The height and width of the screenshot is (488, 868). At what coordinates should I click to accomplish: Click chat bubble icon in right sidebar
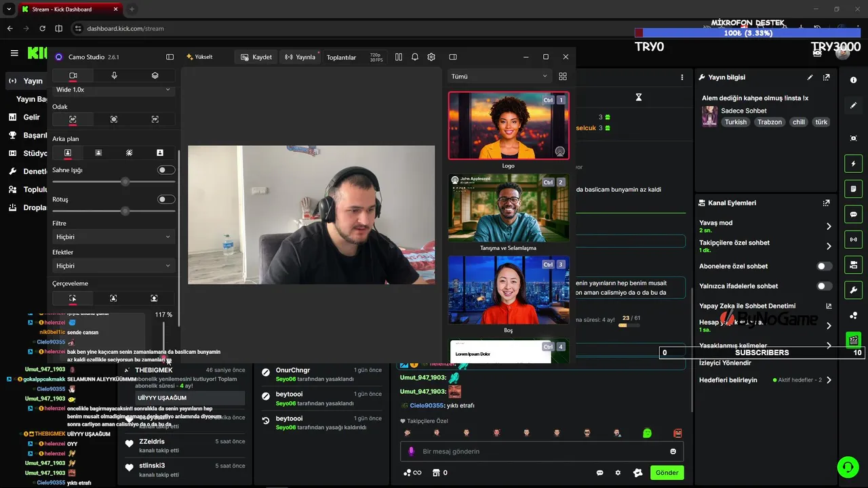tap(853, 214)
